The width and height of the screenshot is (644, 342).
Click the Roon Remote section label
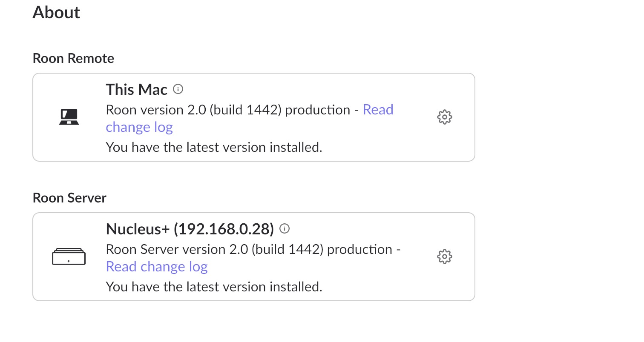(73, 58)
